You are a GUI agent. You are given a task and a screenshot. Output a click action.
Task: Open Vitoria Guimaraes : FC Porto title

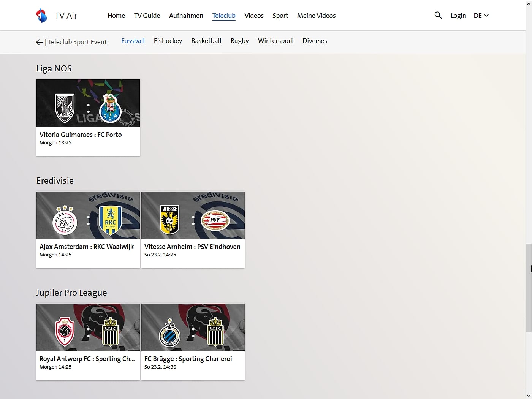81,135
